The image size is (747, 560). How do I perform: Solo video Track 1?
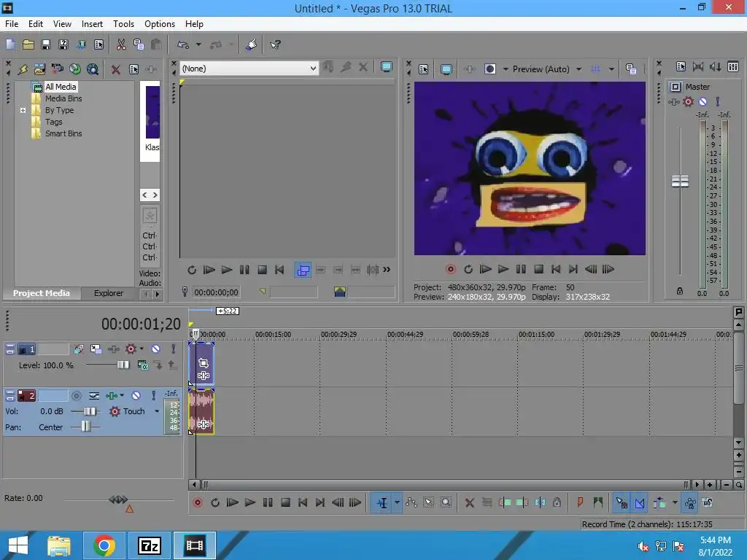(174, 349)
